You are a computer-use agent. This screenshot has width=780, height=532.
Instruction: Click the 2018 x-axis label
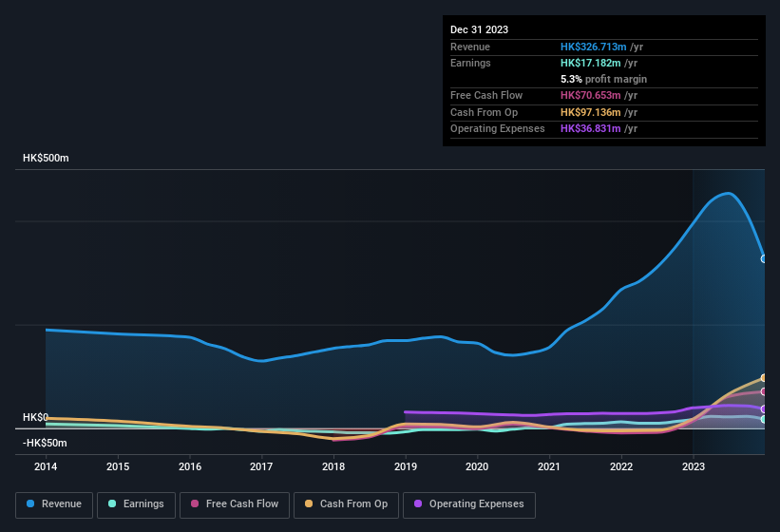coord(333,466)
